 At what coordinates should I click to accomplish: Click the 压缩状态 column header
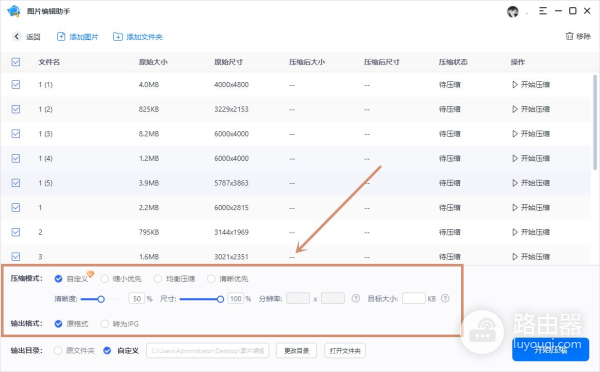coord(453,62)
